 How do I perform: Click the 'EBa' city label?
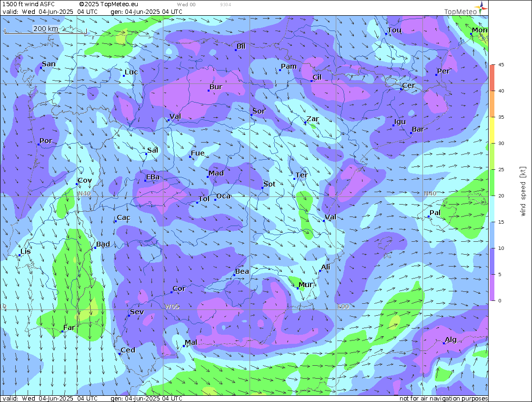[153, 177]
